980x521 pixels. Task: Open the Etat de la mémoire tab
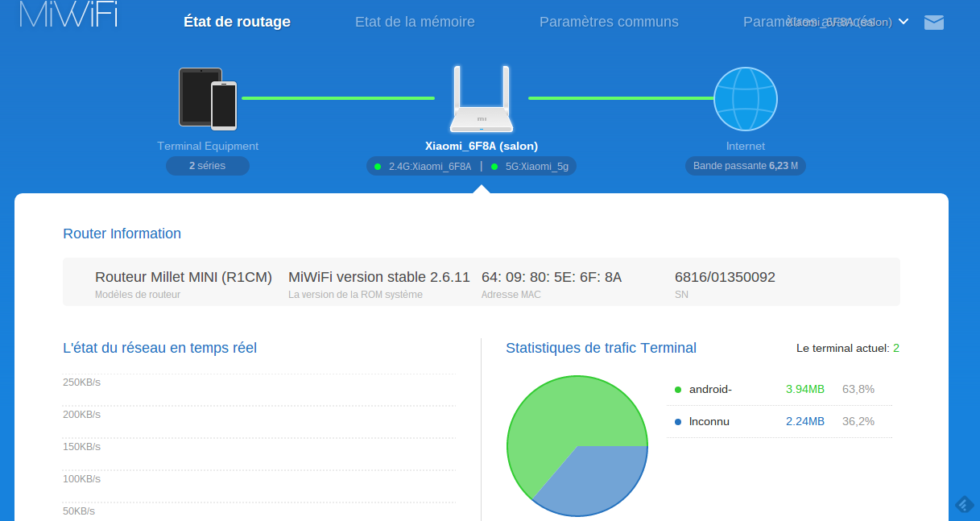point(415,22)
